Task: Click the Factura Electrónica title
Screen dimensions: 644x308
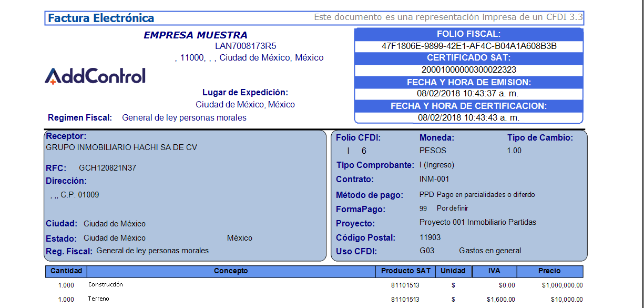Action: pos(101,18)
